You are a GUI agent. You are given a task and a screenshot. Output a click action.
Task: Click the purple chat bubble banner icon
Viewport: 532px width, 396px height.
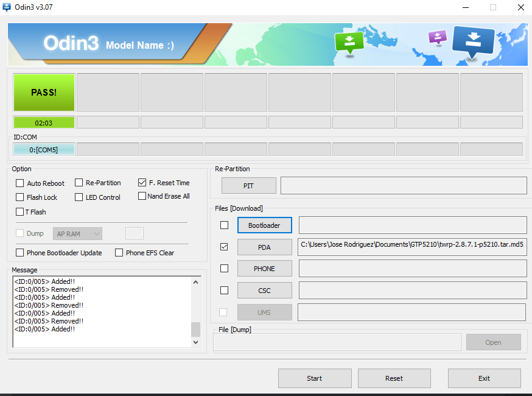coord(437,38)
